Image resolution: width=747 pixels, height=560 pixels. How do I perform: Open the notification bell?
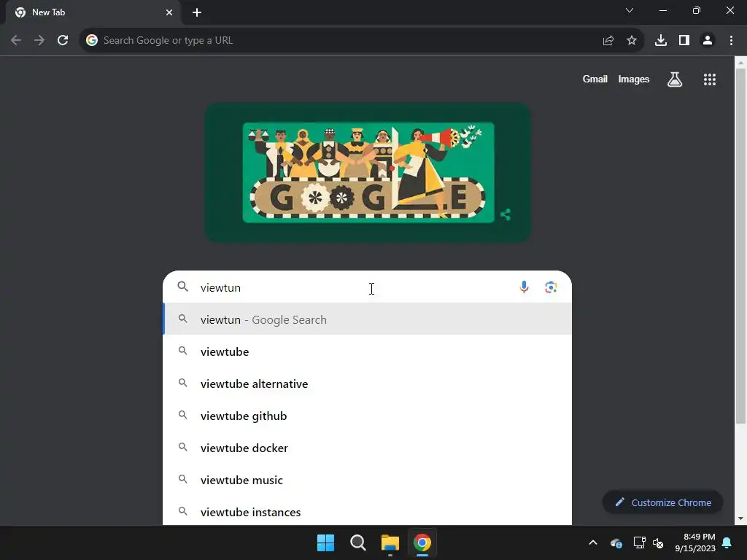(x=727, y=542)
